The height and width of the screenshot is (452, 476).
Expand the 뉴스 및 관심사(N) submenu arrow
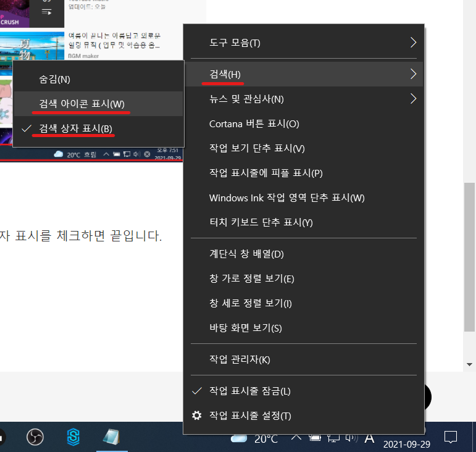coord(413,99)
